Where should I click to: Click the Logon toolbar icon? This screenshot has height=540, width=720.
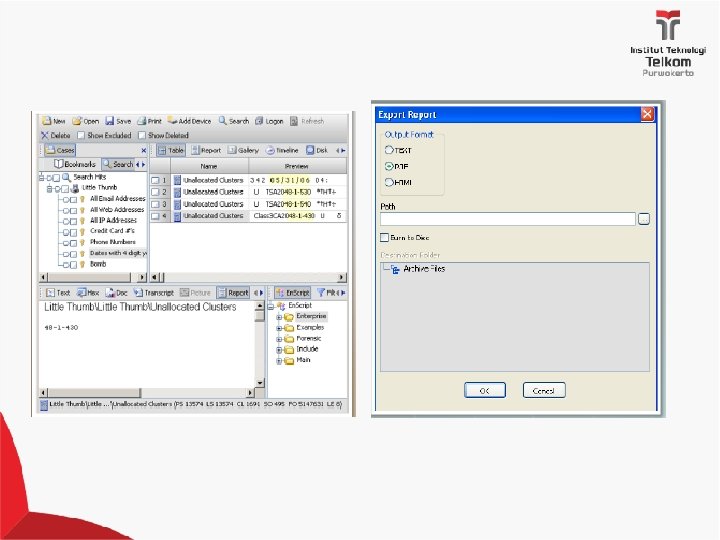click(259, 121)
